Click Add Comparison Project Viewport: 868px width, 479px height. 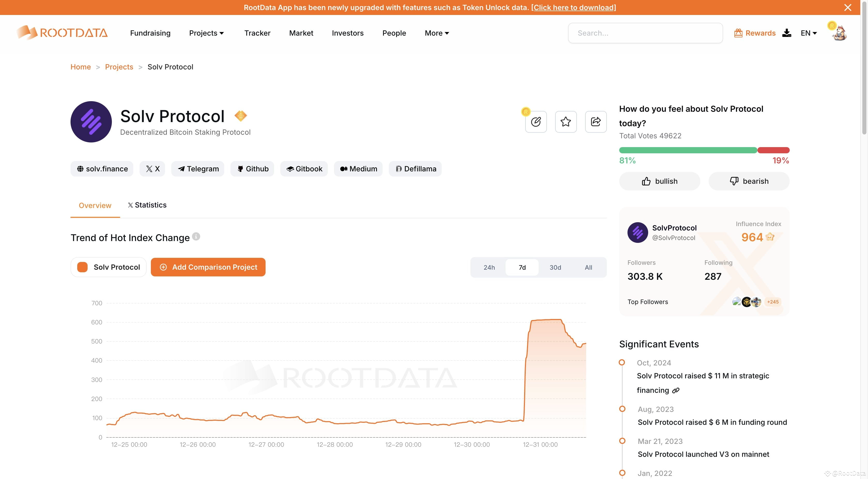coord(208,267)
